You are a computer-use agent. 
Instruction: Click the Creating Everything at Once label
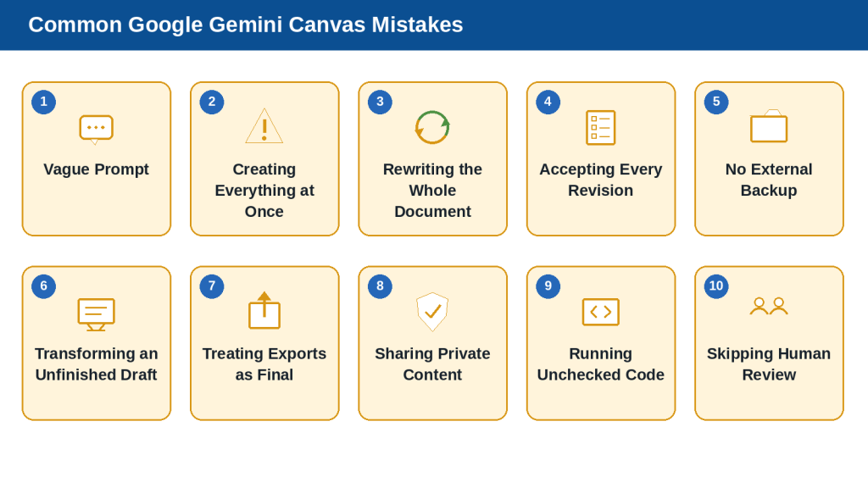[x=264, y=191]
